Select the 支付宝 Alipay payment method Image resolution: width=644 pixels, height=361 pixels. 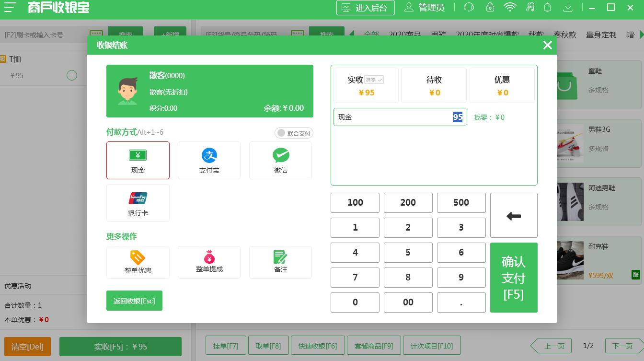click(x=209, y=160)
